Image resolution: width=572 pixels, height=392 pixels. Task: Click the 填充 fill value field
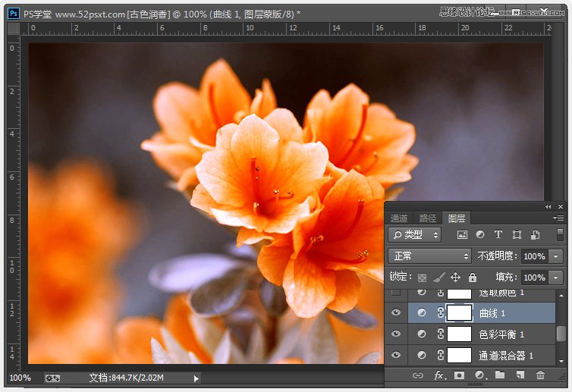pyautogui.click(x=534, y=278)
